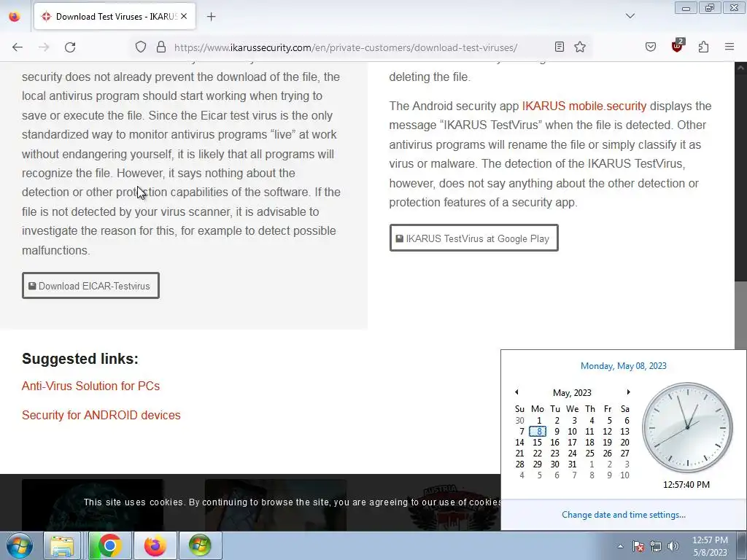Click the May, 2023 month header
This screenshot has width=747, height=560.
(572, 393)
